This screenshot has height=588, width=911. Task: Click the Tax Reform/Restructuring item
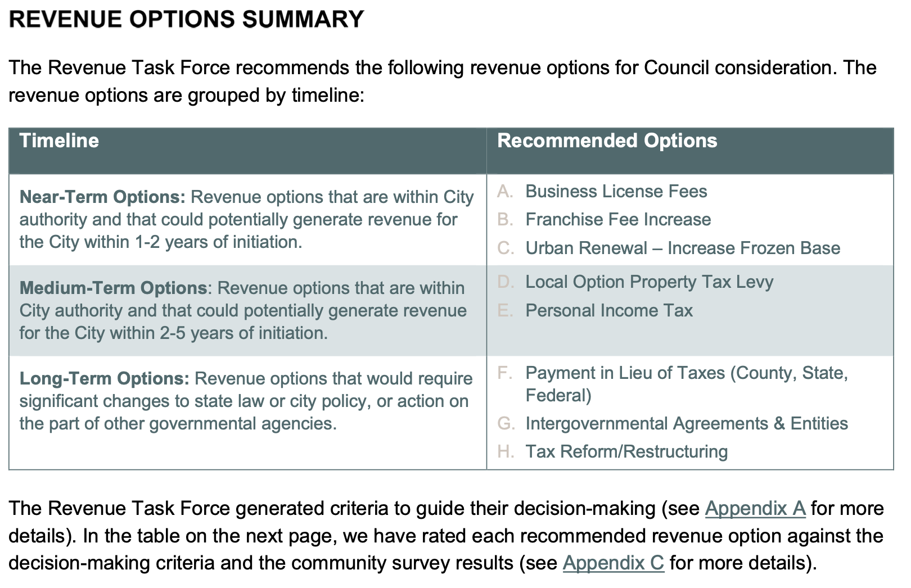point(626,451)
